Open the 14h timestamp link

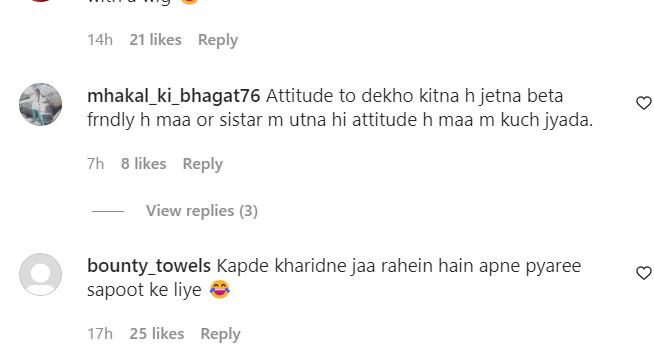pos(100,40)
